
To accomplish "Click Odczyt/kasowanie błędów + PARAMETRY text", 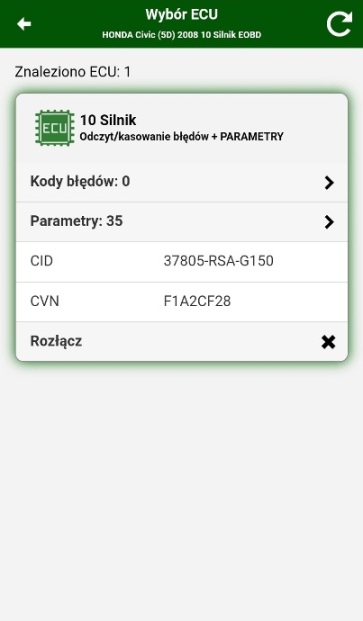I will pyautogui.click(x=182, y=137).
